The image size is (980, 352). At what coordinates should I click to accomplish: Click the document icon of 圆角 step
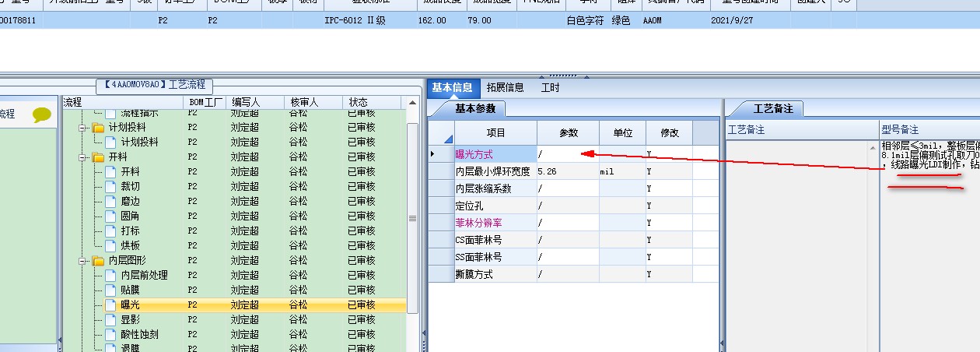pos(110,216)
